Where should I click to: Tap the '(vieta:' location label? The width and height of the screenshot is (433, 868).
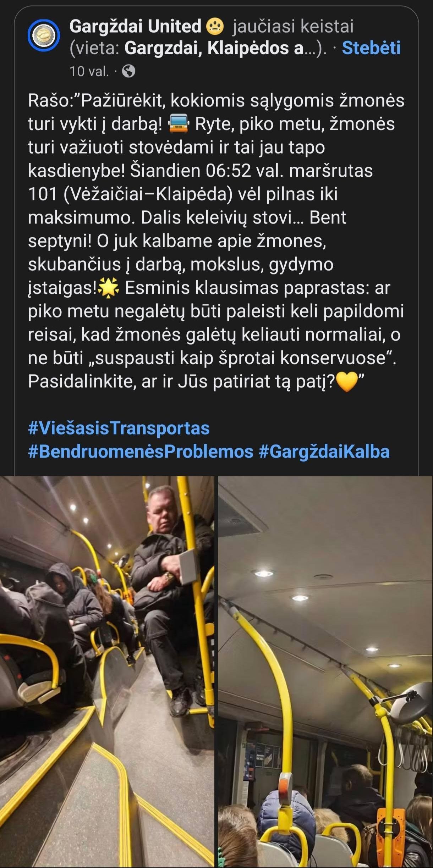tap(94, 48)
